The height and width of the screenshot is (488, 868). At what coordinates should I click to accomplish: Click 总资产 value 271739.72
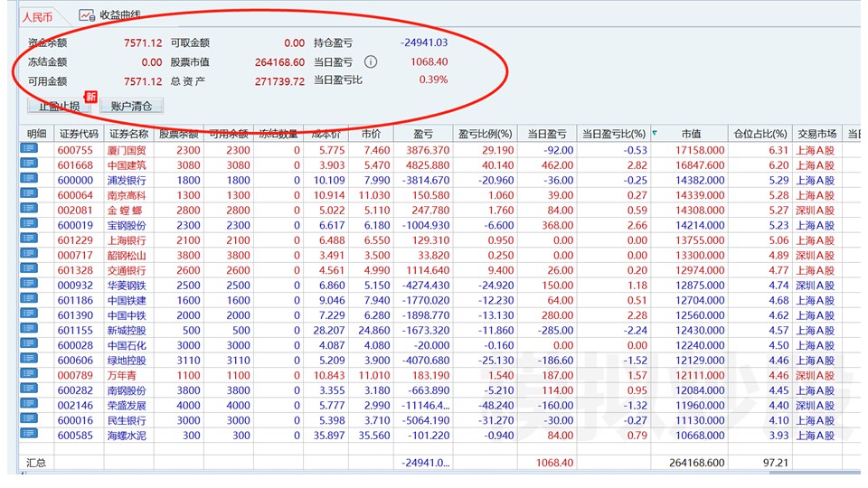tap(279, 81)
